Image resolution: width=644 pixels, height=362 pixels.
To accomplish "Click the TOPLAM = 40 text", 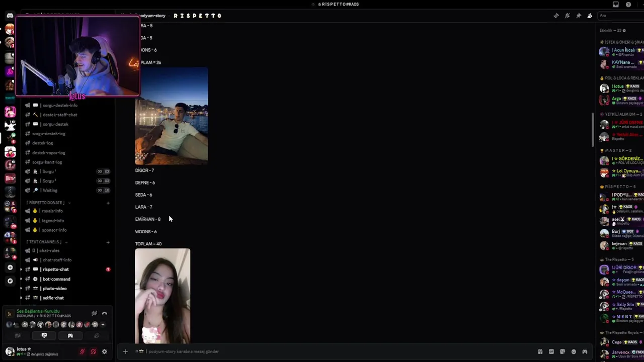I will (148, 244).
